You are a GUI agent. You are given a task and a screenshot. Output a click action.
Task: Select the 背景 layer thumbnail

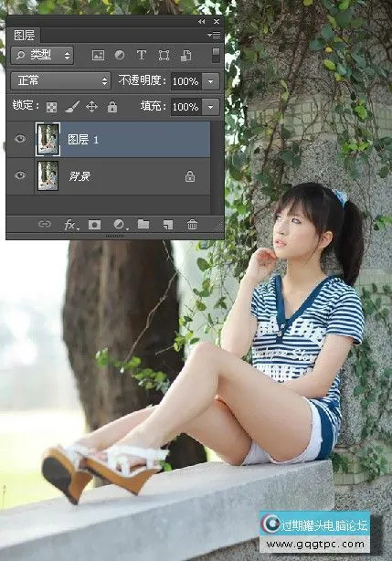tap(48, 175)
